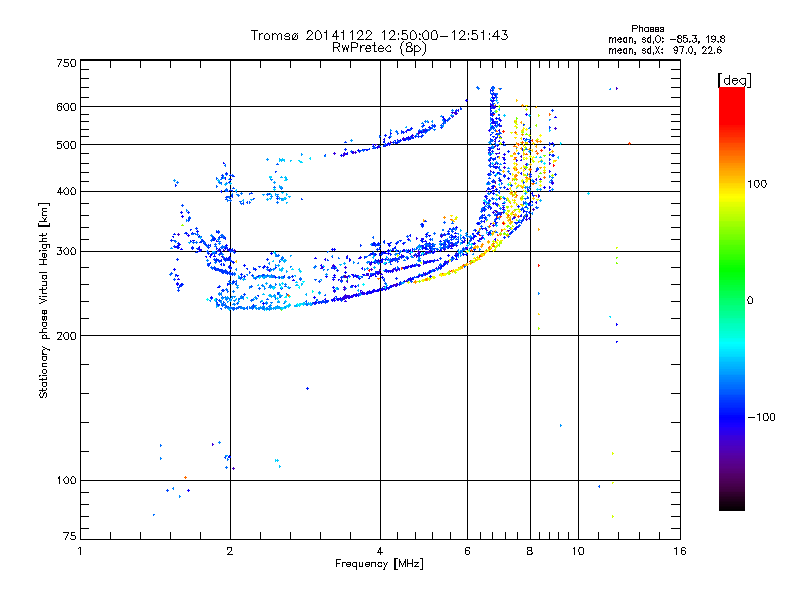Click the isolated red data point near 500 km

pyautogui.click(x=630, y=144)
